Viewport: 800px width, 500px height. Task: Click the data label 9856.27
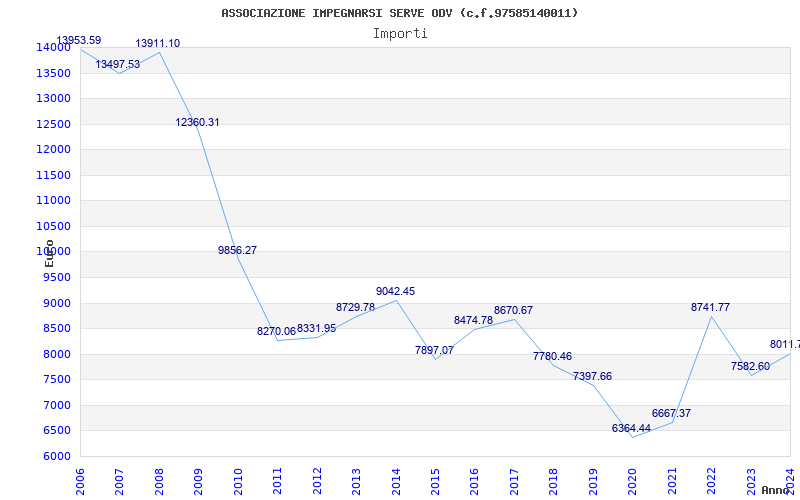pos(237,251)
